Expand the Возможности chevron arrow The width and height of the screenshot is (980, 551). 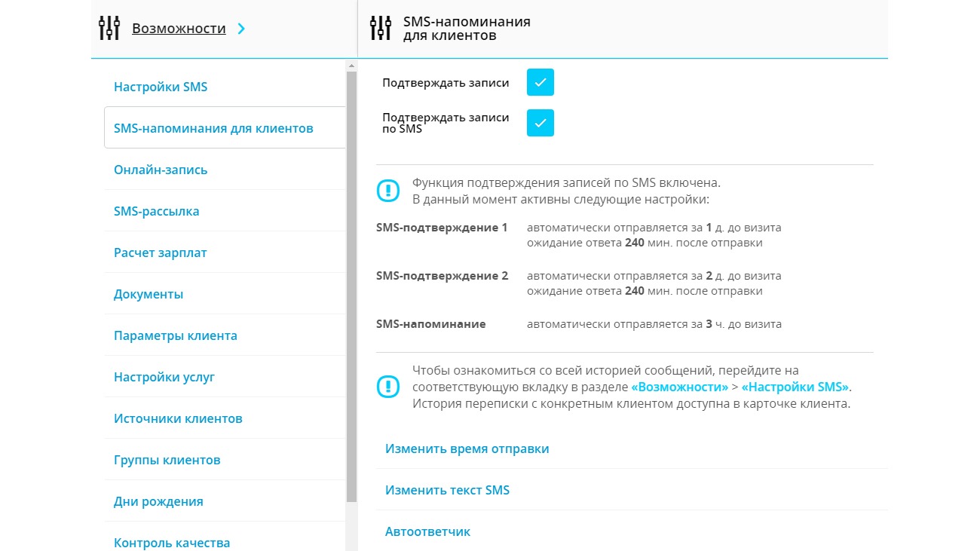pyautogui.click(x=241, y=29)
